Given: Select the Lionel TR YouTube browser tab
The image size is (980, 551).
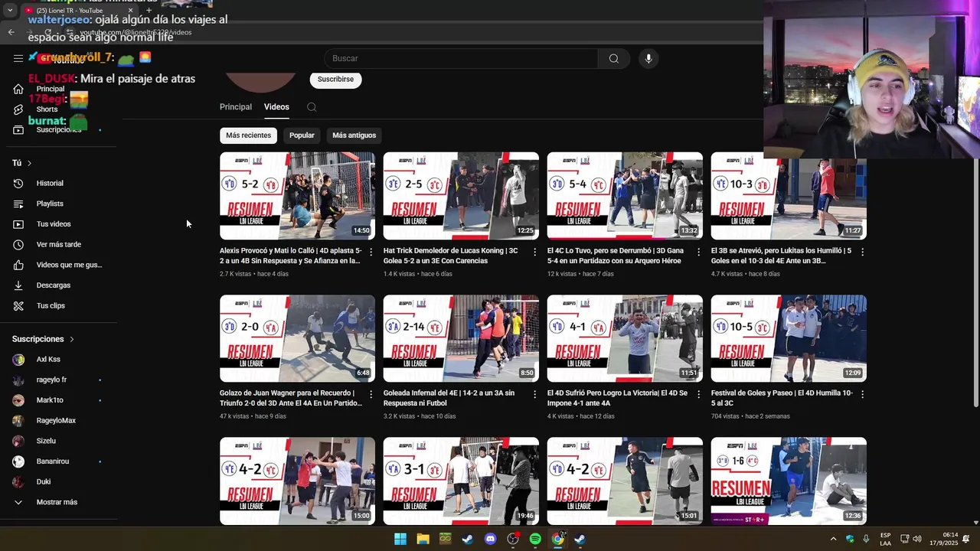Looking at the screenshot, I should click(x=78, y=11).
